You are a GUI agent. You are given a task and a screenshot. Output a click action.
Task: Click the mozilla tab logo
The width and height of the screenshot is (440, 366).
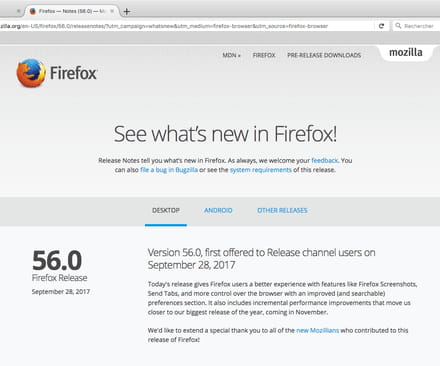point(406,53)
